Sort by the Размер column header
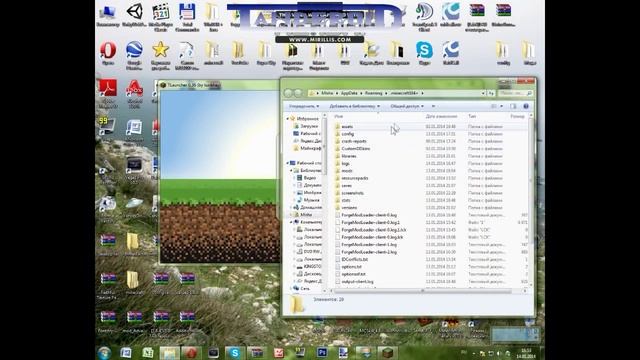 pyautogui.click(x=517, y=116)
